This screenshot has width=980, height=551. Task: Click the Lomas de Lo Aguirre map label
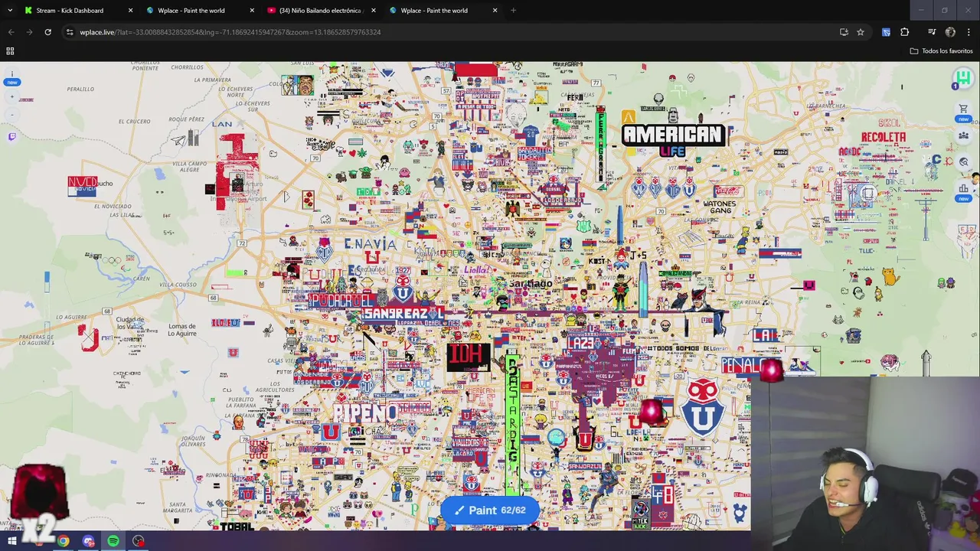tap(182, 330)
